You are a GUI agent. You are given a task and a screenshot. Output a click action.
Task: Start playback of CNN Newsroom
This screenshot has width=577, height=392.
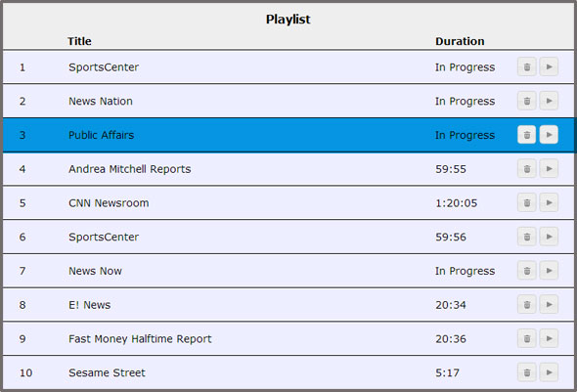pyautogui.click(x=549, y=202)
